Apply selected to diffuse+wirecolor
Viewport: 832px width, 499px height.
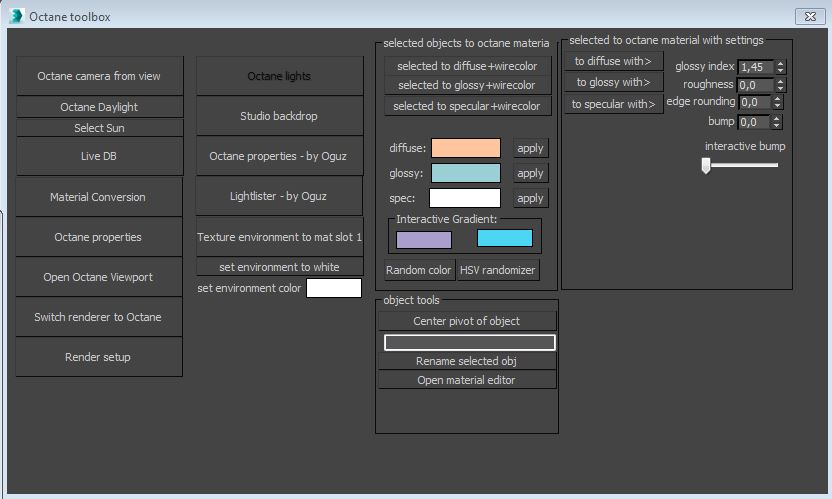click(467, 66)
